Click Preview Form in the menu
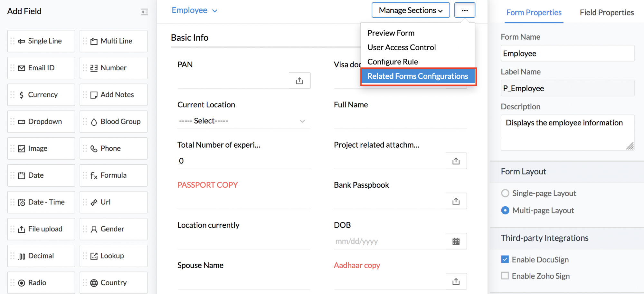Screen dimensions: 644x294 [391, 33]
